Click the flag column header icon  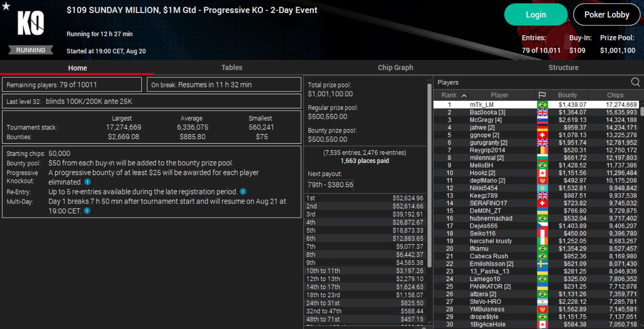pos(542,95)
